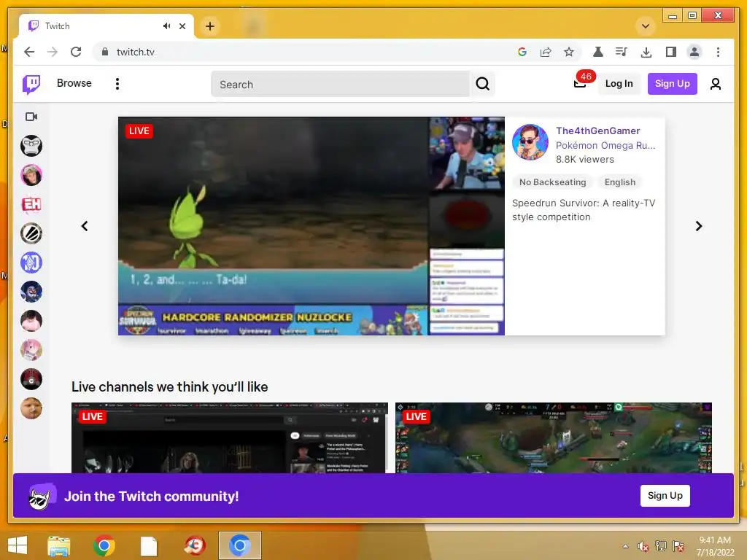Show previous featured stream with left arrow

click(85, 226)
